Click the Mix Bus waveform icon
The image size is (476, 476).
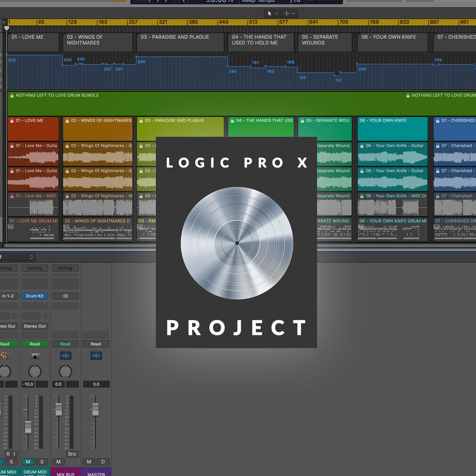point(65,356)
